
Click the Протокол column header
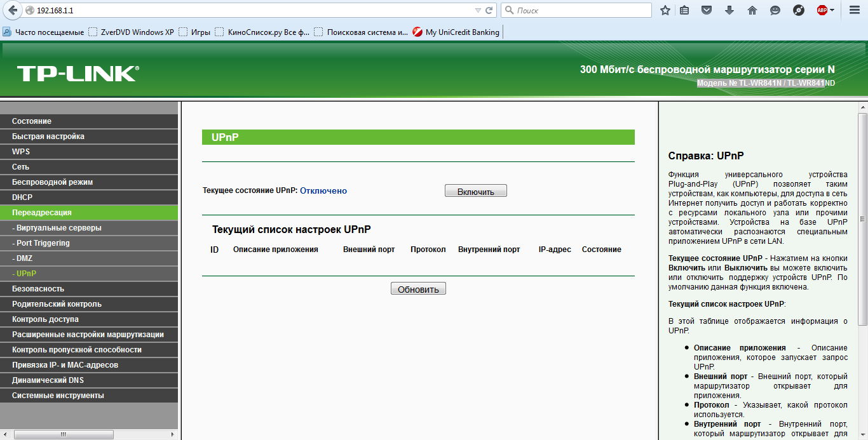click(428, 250)
